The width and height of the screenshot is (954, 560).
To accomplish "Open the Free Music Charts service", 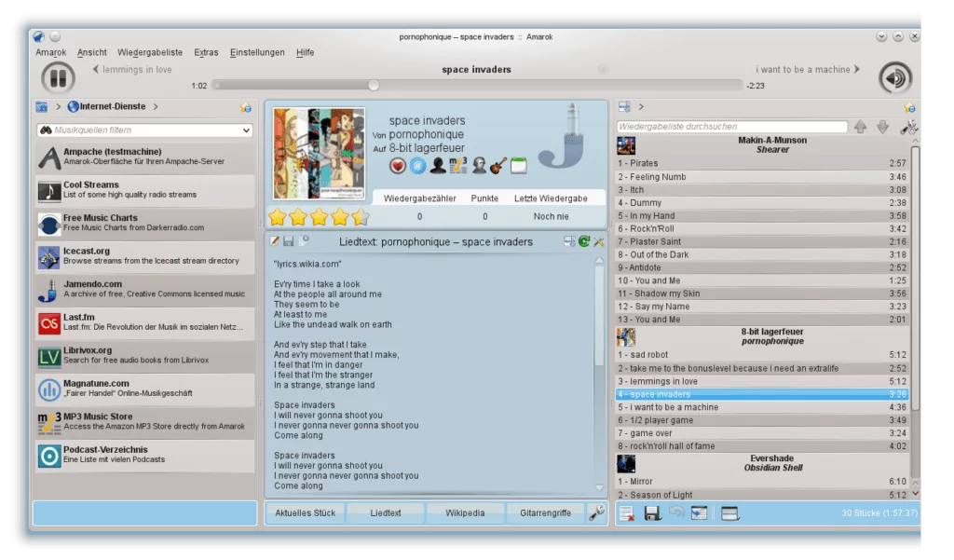I will click(144, 223).
